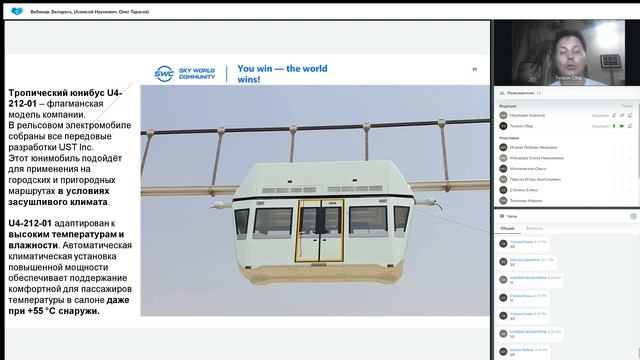Click the webinar title in the top bar
The height and width of the screenshot is (360, 640).
pyautogui.click(x=89, y=12)
